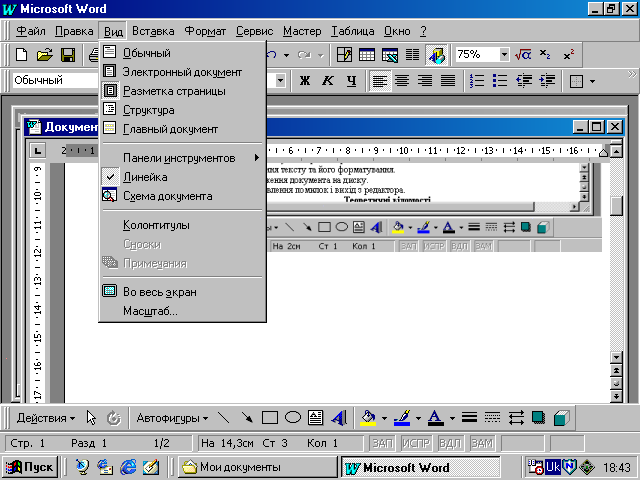Apply subscript formatting

pyautogui.click(x=545, y=55)
